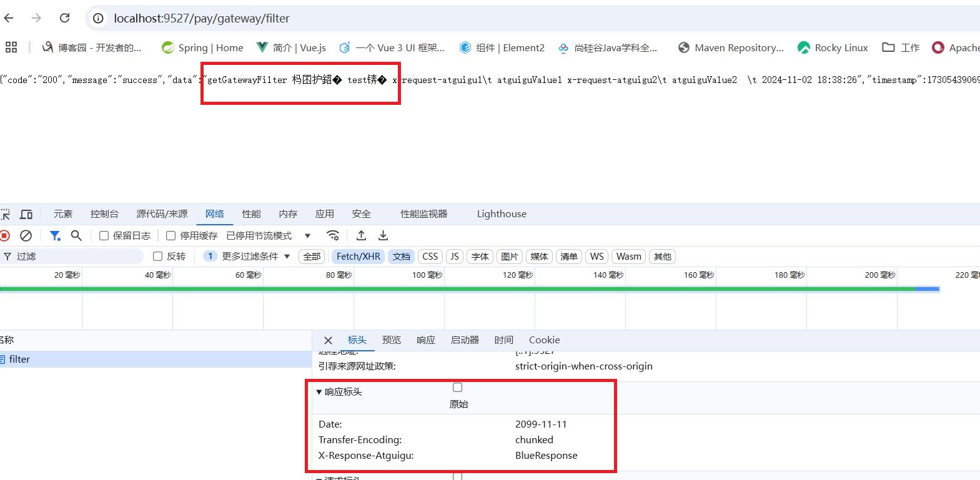The image size is (980, 480).
Task: Toggle the Fetch/XHR type filter
Action: point(359,257)
